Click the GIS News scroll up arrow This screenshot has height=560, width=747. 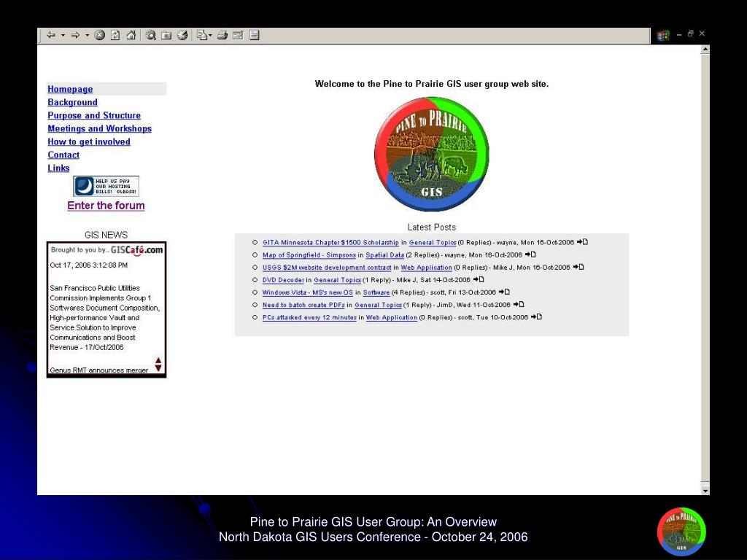158,360
